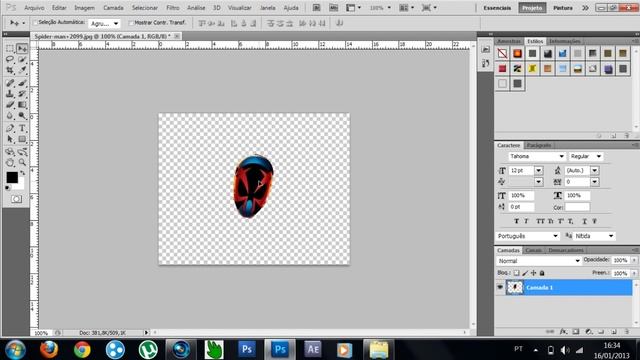Click the Projeto workspace button
The width and height of the screenshot is (640, 360).
pos(532,8)
